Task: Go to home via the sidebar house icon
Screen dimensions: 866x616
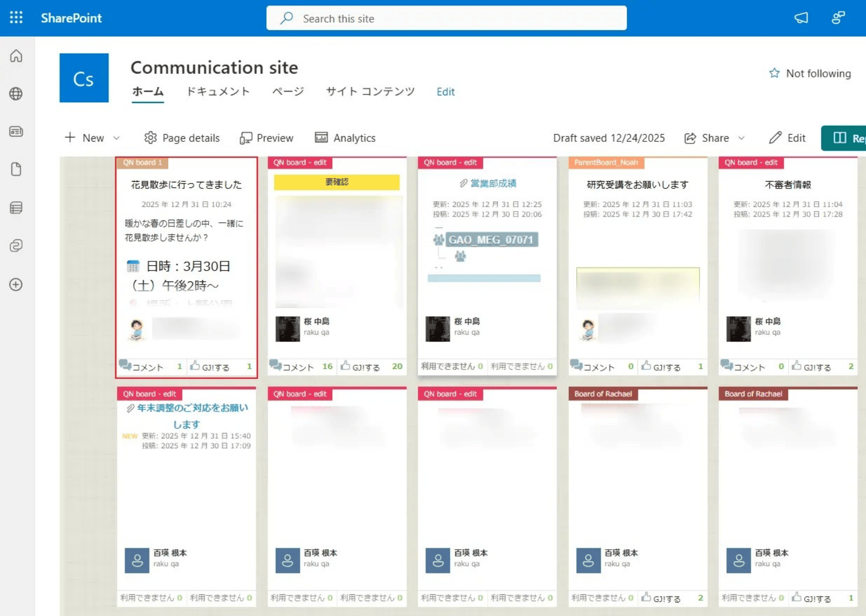Action: click(x=16, y=56)
